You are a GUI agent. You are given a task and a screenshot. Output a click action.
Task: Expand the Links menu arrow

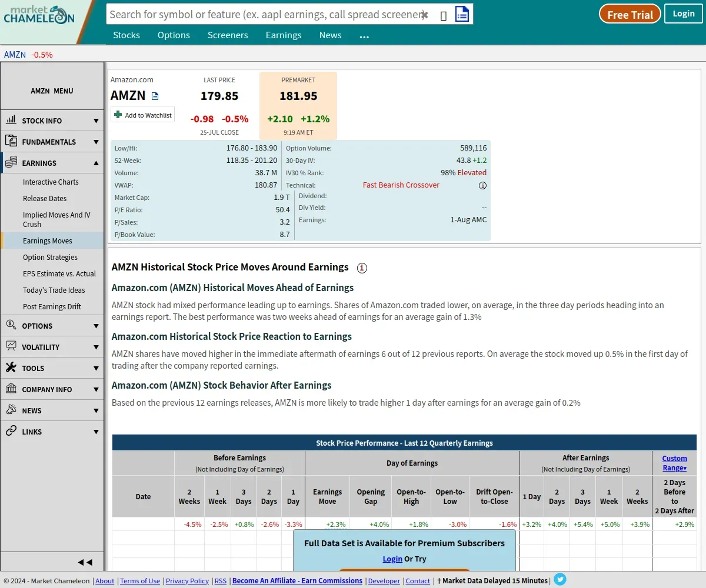click(x=96, y=432)
